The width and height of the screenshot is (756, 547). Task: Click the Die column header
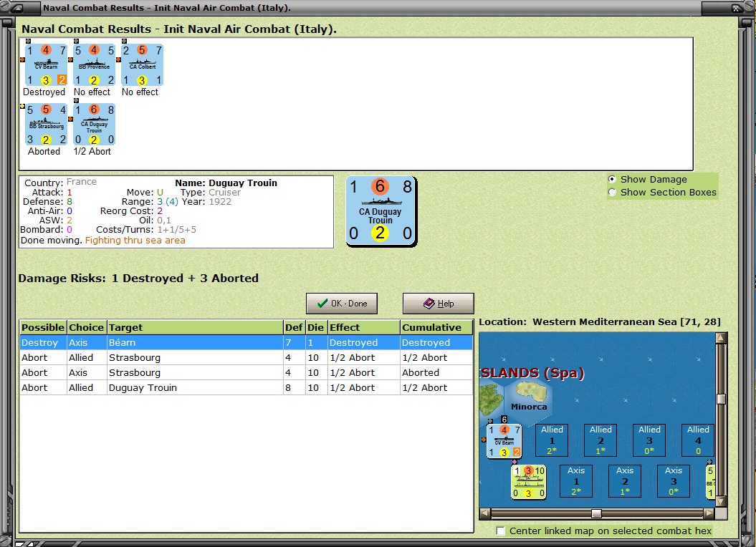pyautogui.click(x=316, y=327)
